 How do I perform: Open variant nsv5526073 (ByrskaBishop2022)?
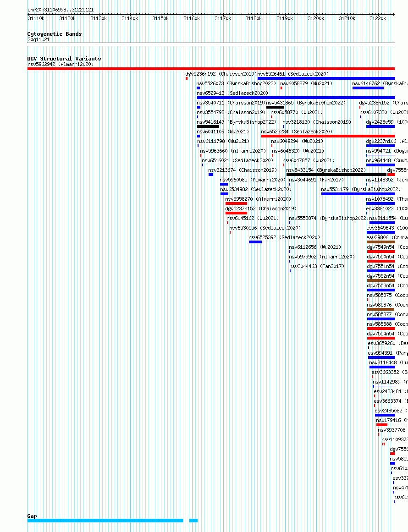(236, 83)
